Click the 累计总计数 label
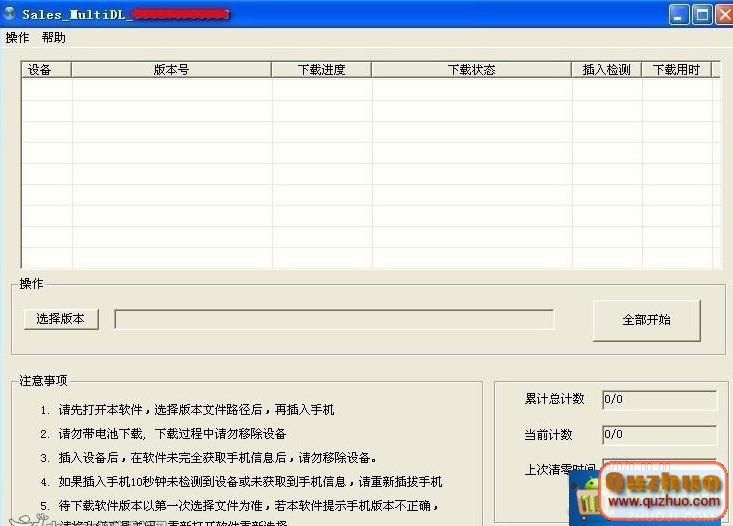Viewport: 733px width, 526px height. point(554,399)
